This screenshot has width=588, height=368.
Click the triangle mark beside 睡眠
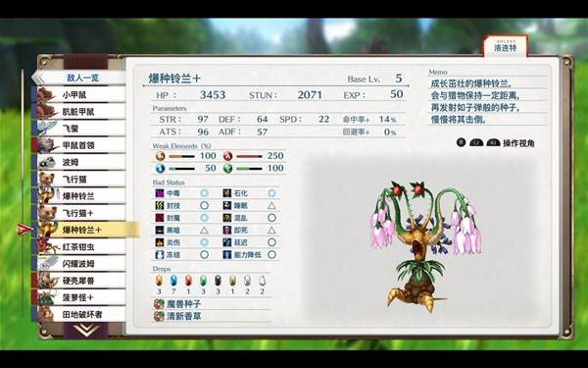(x=271, y=205)
